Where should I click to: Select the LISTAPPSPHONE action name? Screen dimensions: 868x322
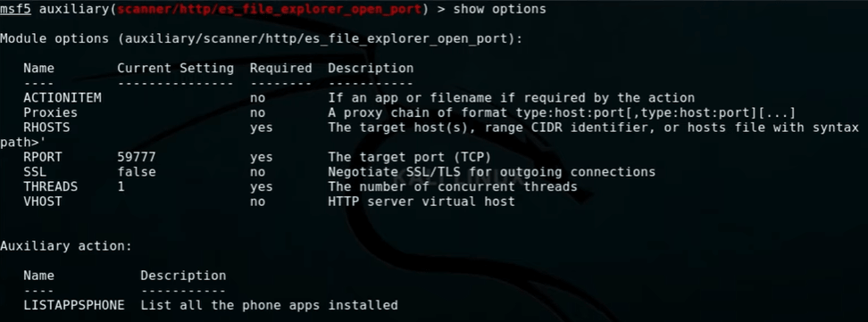point(74,305)
